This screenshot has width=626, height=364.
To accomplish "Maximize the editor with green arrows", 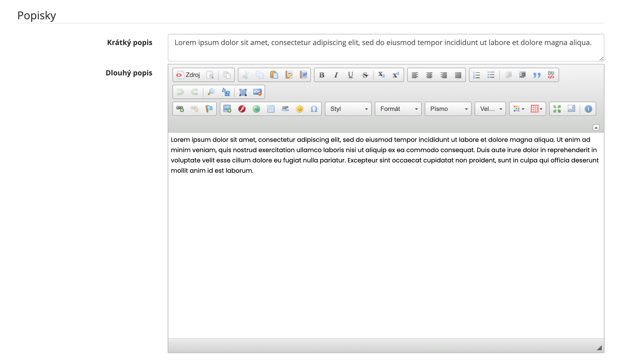I will click(557, 109).
